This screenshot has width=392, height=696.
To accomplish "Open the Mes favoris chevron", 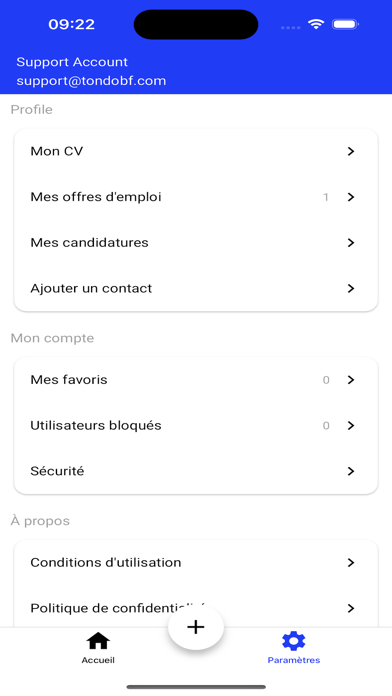I will point(351,380).
